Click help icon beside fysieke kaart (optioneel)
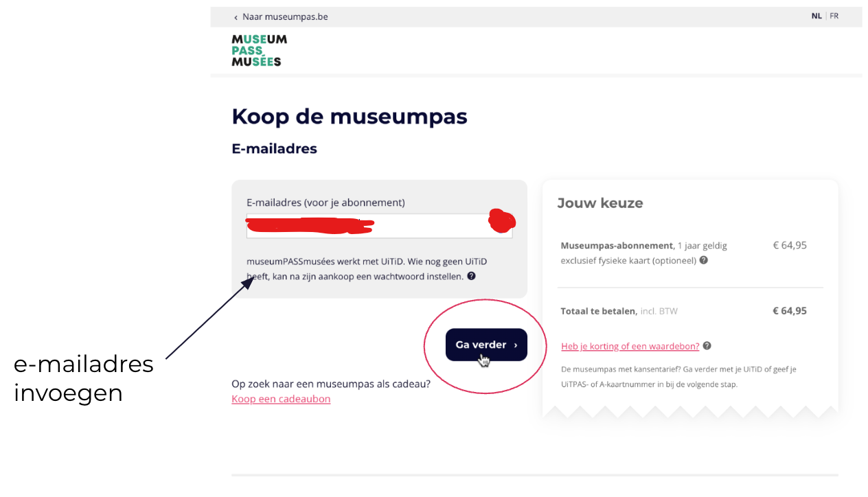 point(704,260)
